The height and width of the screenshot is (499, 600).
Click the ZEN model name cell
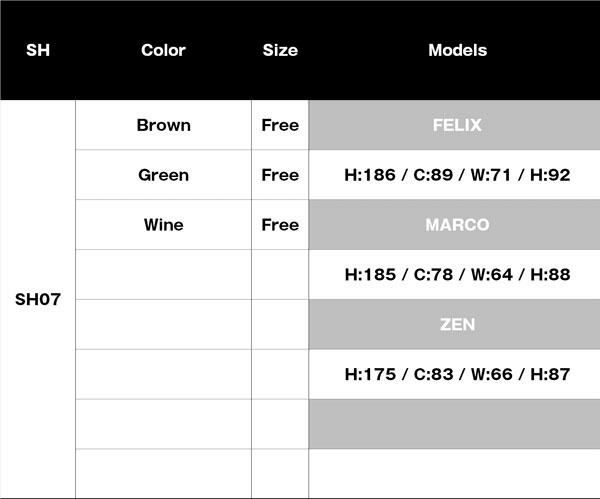(457, 324)
